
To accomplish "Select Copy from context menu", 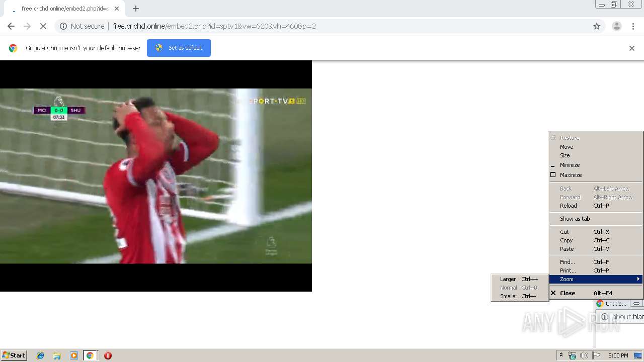I will coord(596,240).
